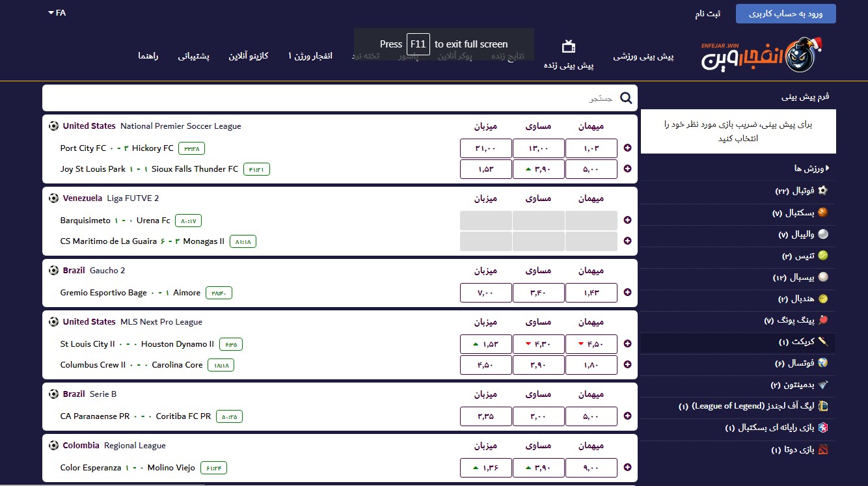The height and width of the screenshot is (486, 868).
Task: Select ping pong (پینگ پونگ) icon
Action: click(823, 320)
